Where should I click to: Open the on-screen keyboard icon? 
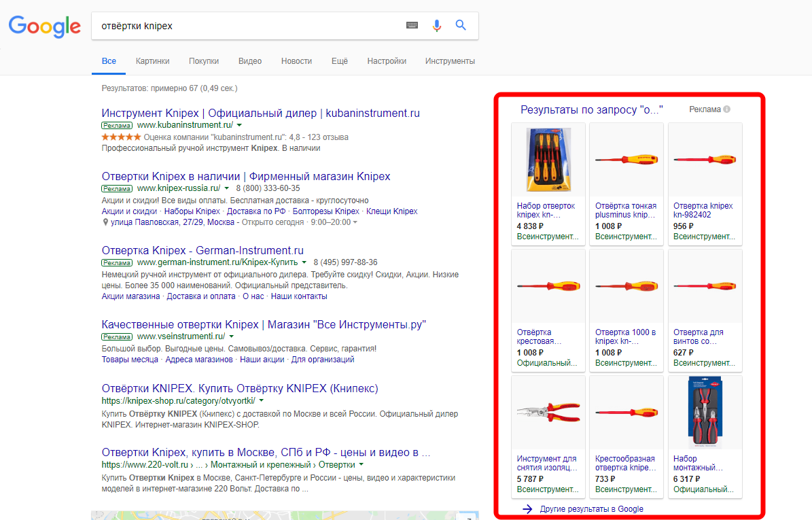pos(412,25)
